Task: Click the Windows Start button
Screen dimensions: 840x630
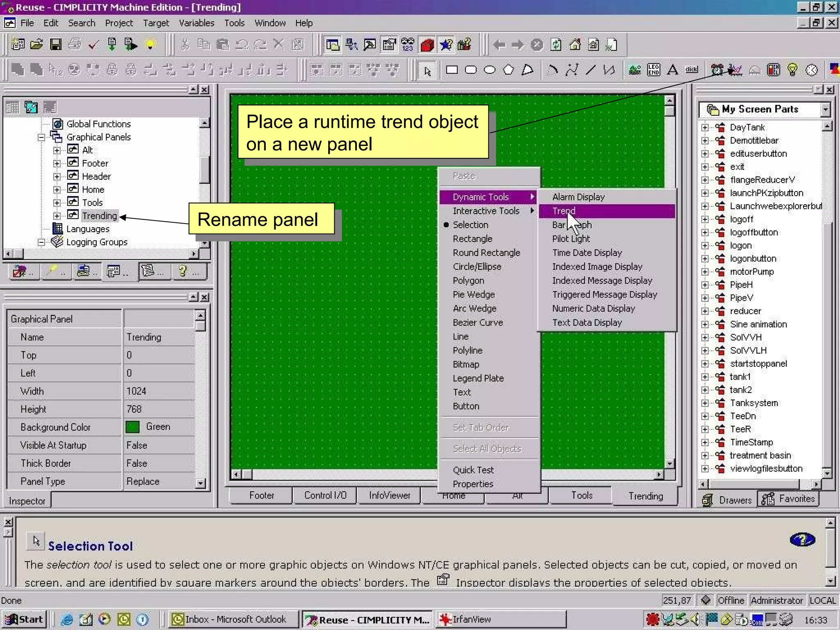Action: pyautogui.click(x=24, y=619)
